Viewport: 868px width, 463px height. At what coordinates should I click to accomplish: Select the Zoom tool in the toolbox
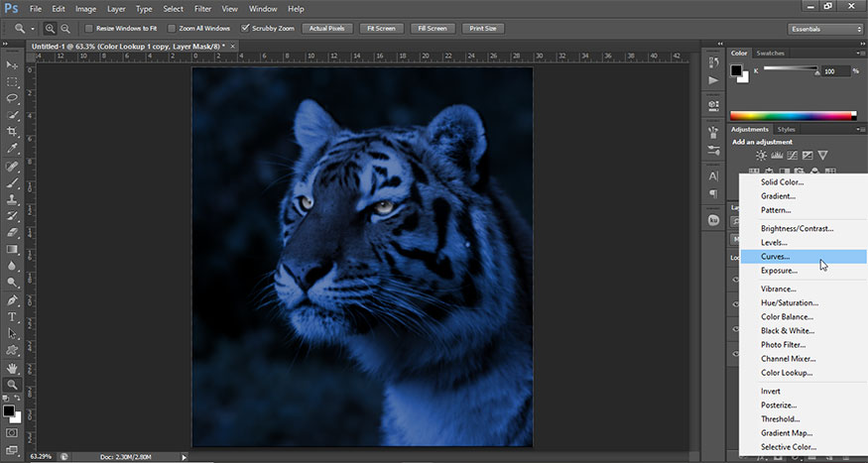click(x=12, y=385)
